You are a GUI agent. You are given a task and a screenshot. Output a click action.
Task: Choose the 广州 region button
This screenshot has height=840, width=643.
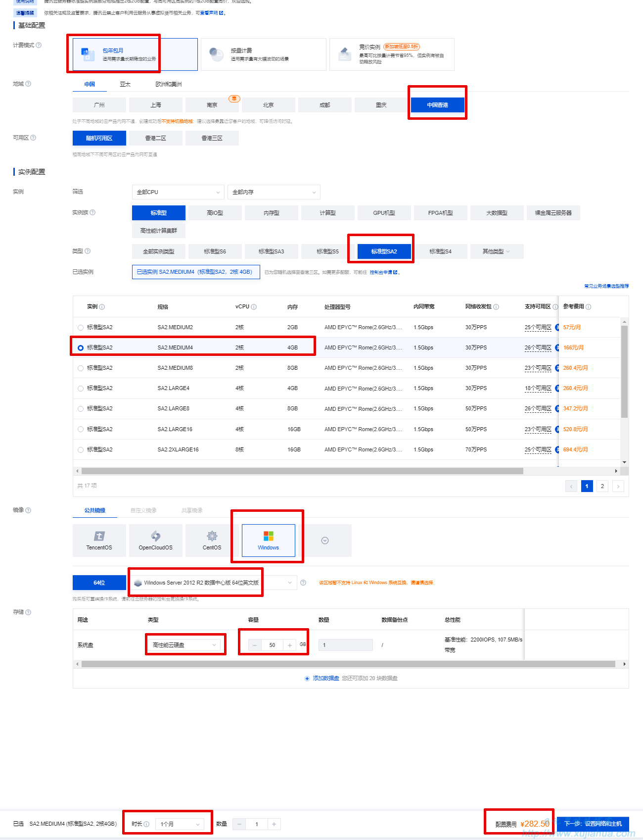click(x=99, y=105)
